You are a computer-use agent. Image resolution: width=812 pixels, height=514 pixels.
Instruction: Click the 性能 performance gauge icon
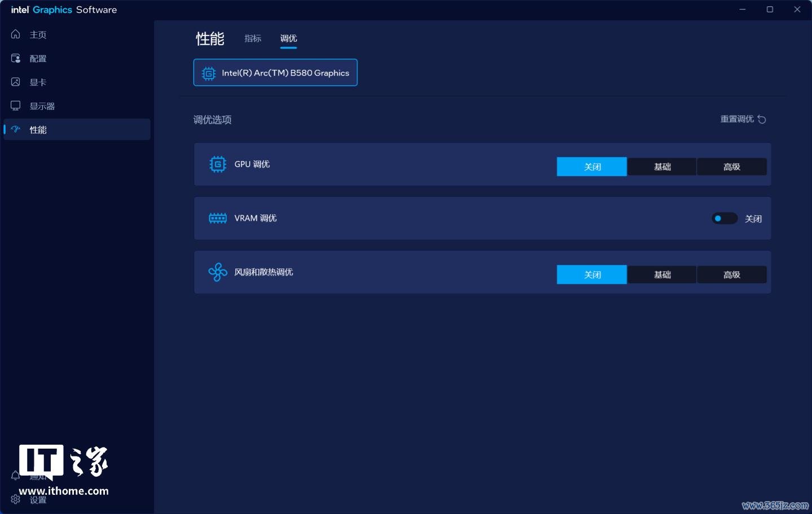tap(16, 129)
